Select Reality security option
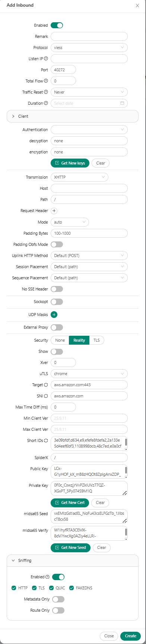146x644 pixels. pos(79,340)
